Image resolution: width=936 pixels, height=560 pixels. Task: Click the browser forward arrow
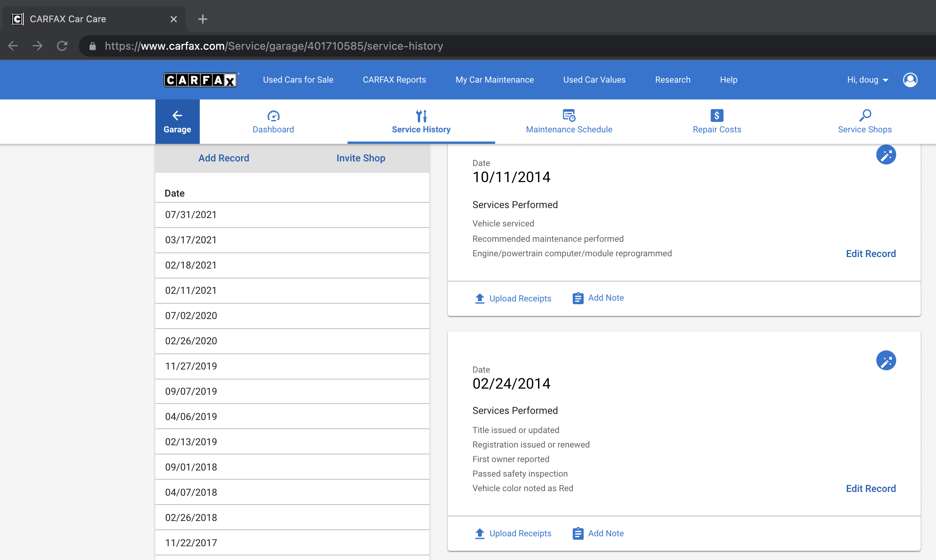[x=37, y=46]
